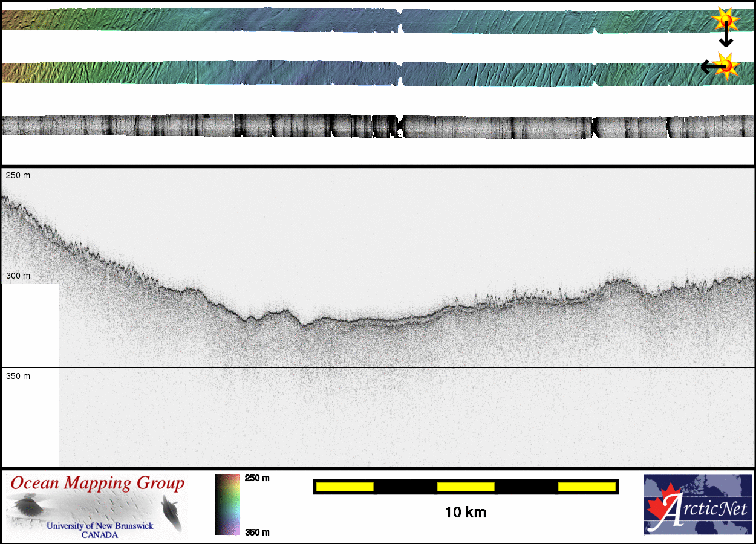Click the "University of New Brunswick" text
The image size is (756, 544).
[x=100, y=526]
